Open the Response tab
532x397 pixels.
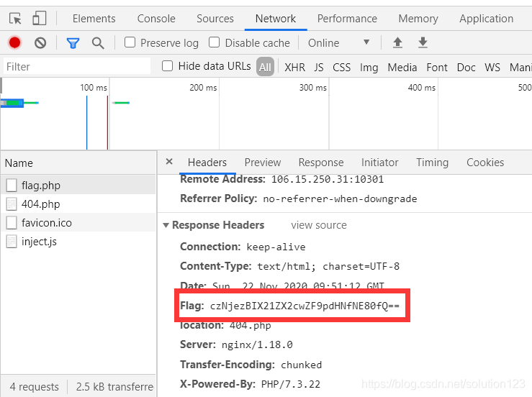tap(321, 163)
